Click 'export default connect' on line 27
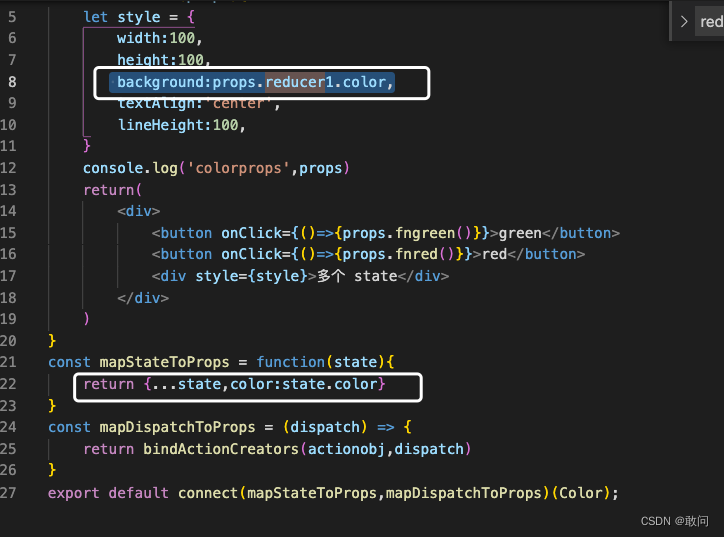The image size is (724, 537). [x=110, y=492]
